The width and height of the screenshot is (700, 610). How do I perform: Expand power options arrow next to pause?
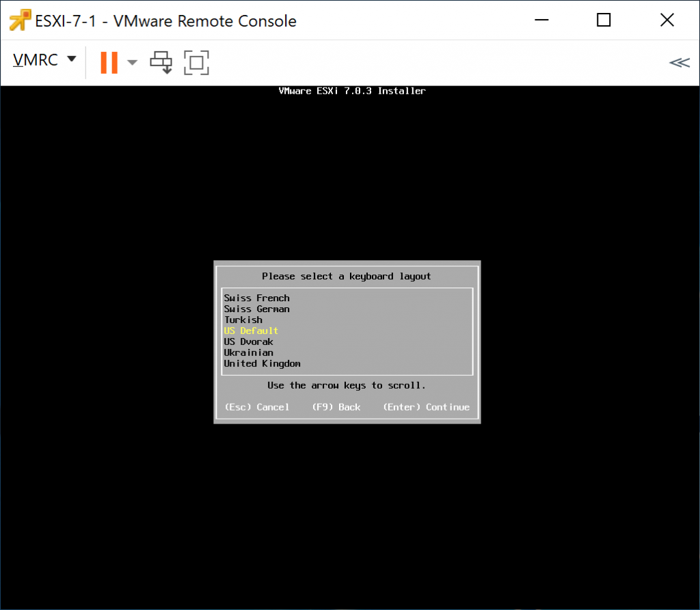point(132,62)
